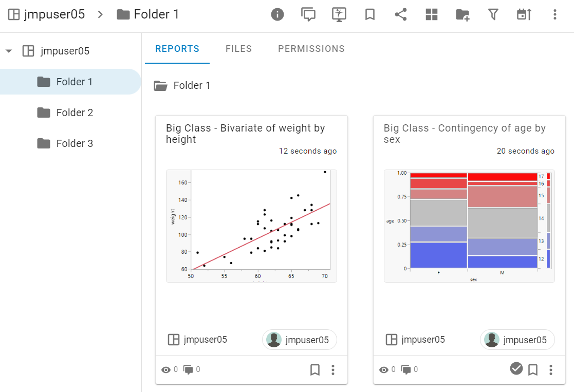The height and width of the screenshot is (392, 574).
Task: Bookmark the Bivariate of weight report
Action: pos(314,369)
